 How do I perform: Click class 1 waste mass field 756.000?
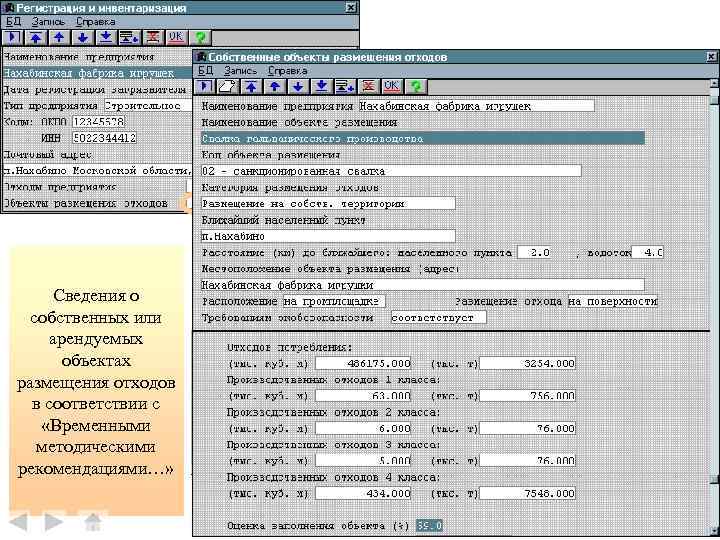pyautogui.click(x=527, y=396)
